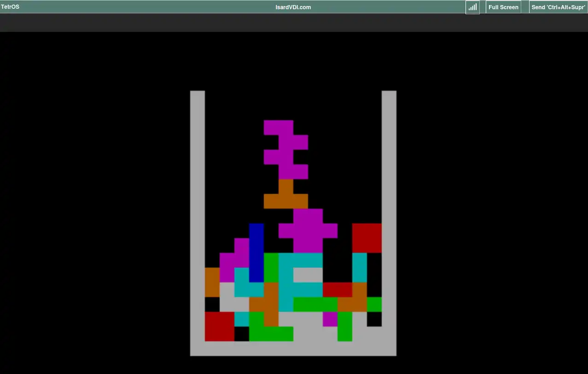Click the signal strength bars icon
Viewport: 588px width, 374px height.
[x=472, y=7]
